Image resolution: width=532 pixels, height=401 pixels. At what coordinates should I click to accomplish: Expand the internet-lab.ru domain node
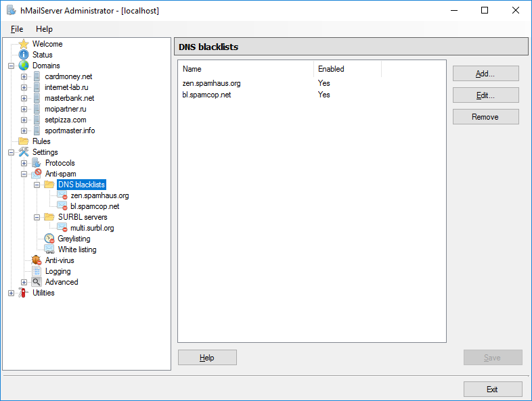24,87
